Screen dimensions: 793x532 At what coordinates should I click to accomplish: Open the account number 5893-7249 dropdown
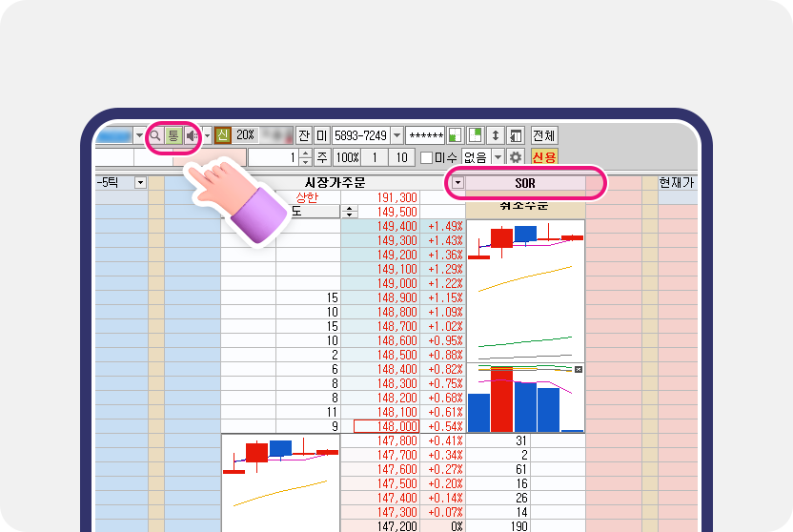coord(396,135)
